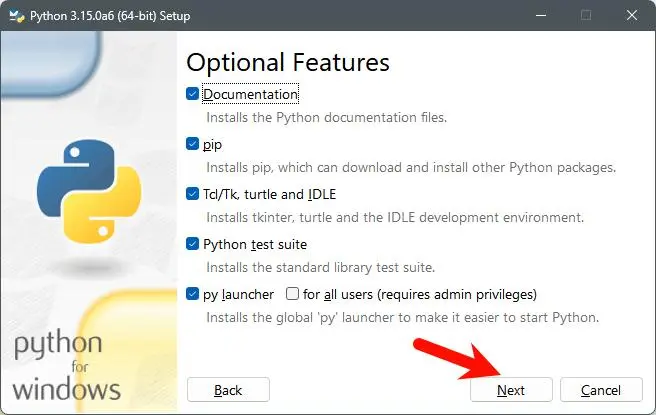Close the Python Setup window

(632, 15)
